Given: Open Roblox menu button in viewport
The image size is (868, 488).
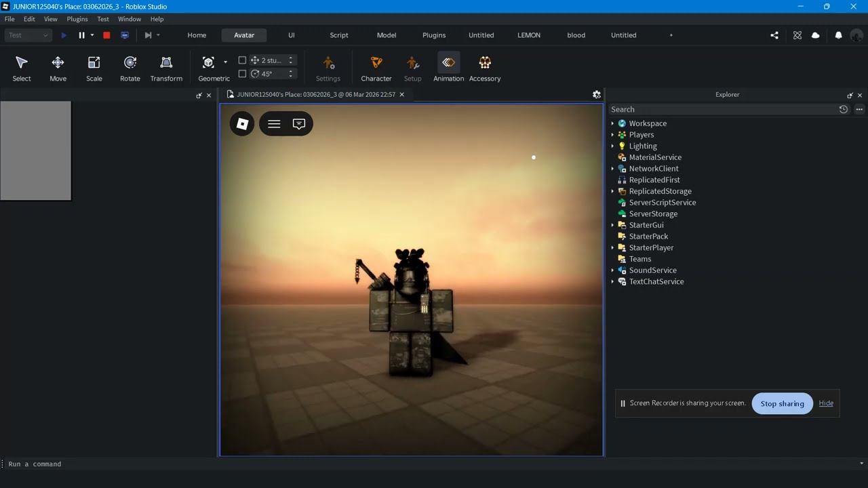Looking at the screenshot, I should [242, 123].
